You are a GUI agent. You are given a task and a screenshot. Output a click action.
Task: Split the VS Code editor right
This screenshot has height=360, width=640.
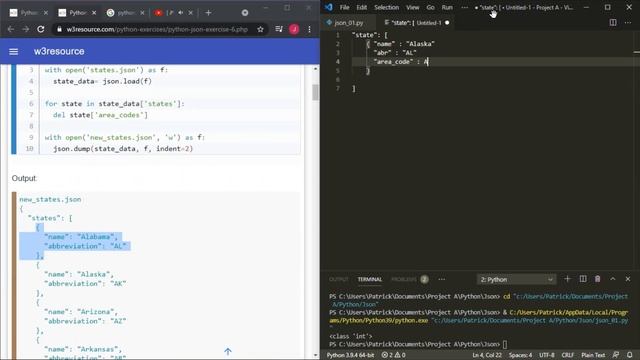[613, 23]
